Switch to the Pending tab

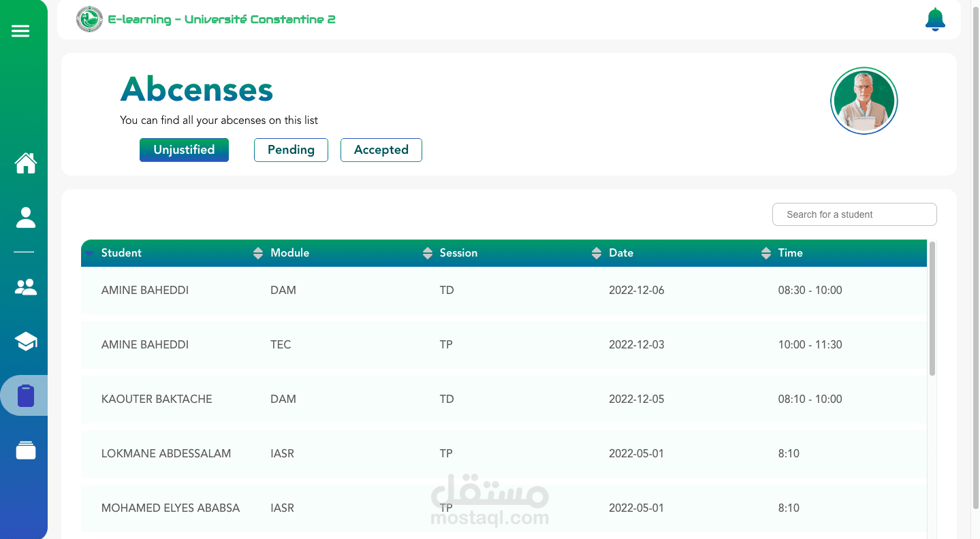click(291, 150)
